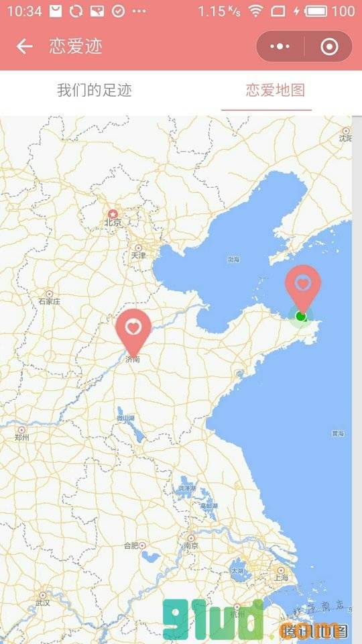Tap the 天津 city marker
The height and width of the screenshot is (644, 362).
pyautogui.click(x=139, y=248)
